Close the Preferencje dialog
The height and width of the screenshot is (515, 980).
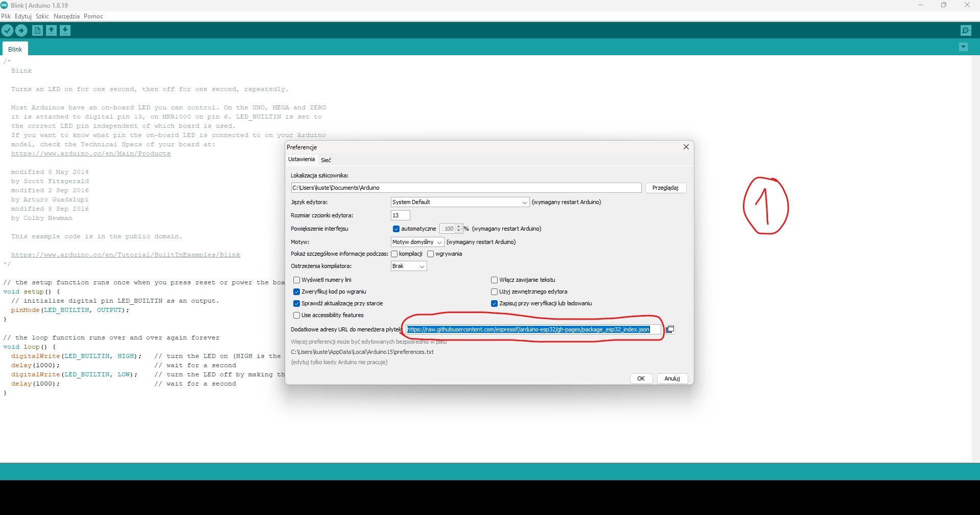[686, 147]
